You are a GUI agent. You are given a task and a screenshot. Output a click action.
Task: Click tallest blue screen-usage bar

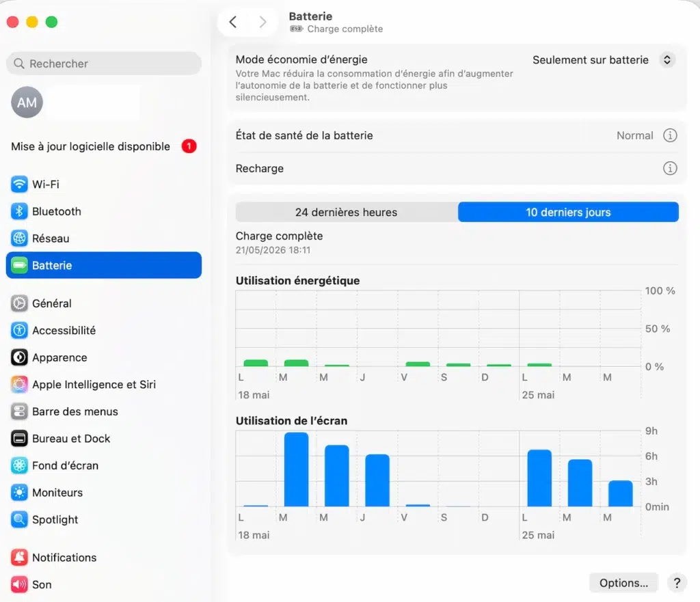(x=297, y=469)
